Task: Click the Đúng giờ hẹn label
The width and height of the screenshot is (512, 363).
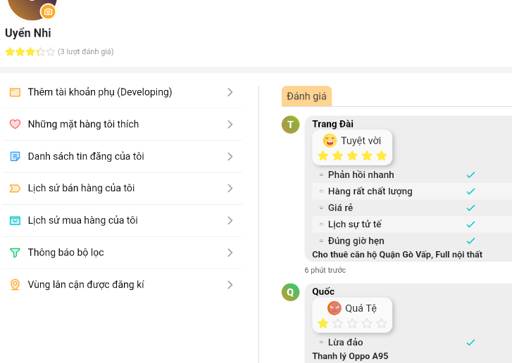Action: [x=356, y=241]
